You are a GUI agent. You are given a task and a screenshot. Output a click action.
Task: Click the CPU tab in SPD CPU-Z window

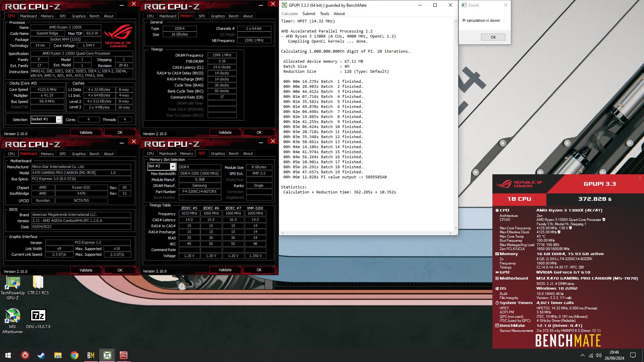coord(150,154)
